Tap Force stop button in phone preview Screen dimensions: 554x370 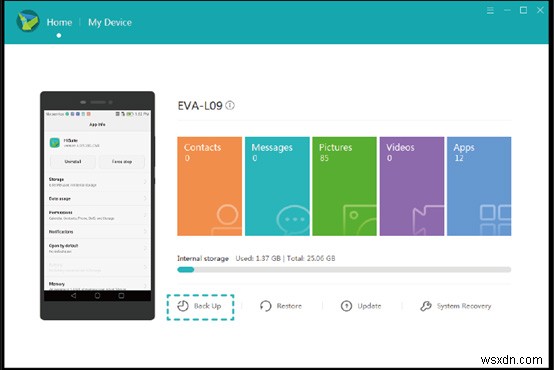(x=122, y=161)
